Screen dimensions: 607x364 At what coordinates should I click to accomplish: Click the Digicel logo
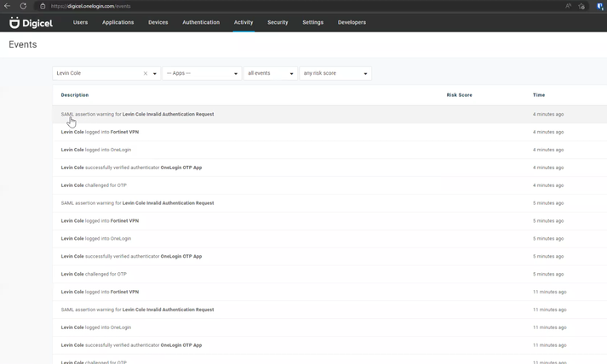pyautogui.click(x=31, y=23)
